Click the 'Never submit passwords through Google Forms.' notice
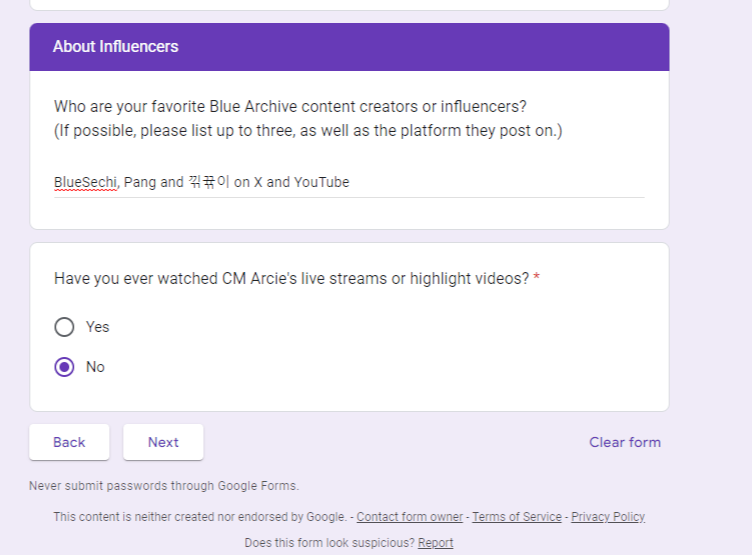This screenshot has height=555, width=752. coord(164,485)
